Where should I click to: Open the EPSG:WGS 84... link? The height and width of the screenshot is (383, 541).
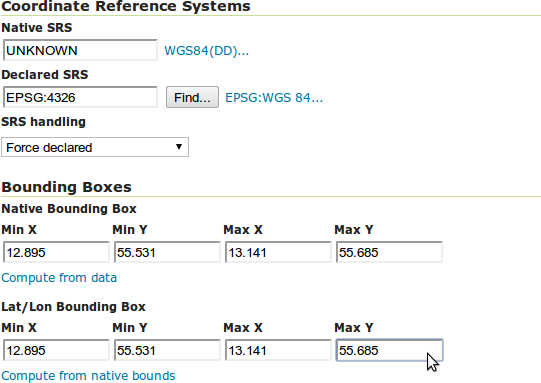pyautogui.click(x=274, y=98)
